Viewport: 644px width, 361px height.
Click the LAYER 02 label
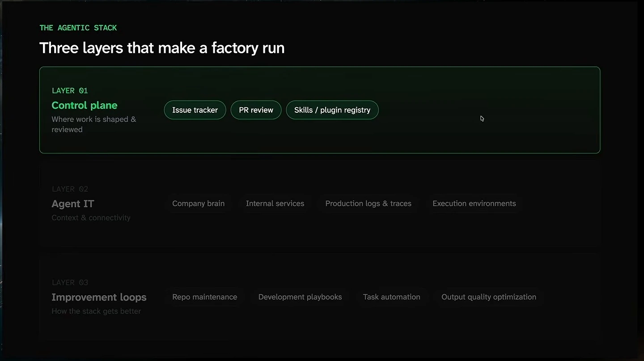point(70,189)
